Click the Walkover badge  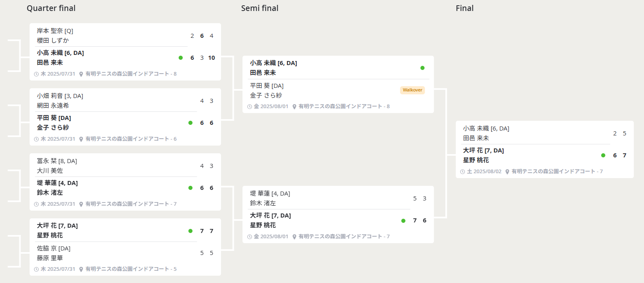click(x=412, y=90)
